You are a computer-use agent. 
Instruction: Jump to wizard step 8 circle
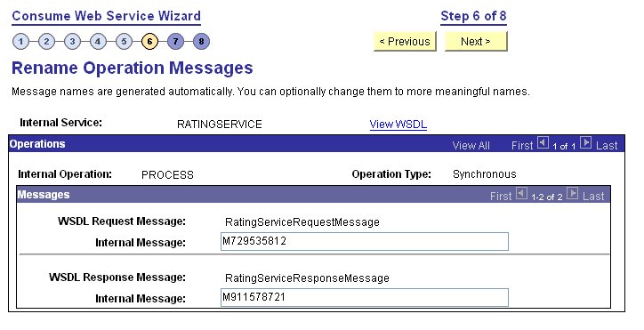coord(201,42)
